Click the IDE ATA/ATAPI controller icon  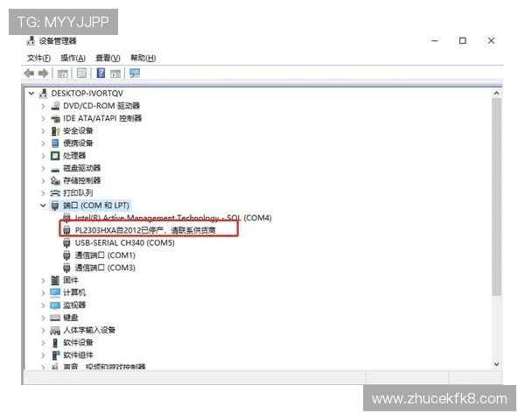(x=55, y=118)
